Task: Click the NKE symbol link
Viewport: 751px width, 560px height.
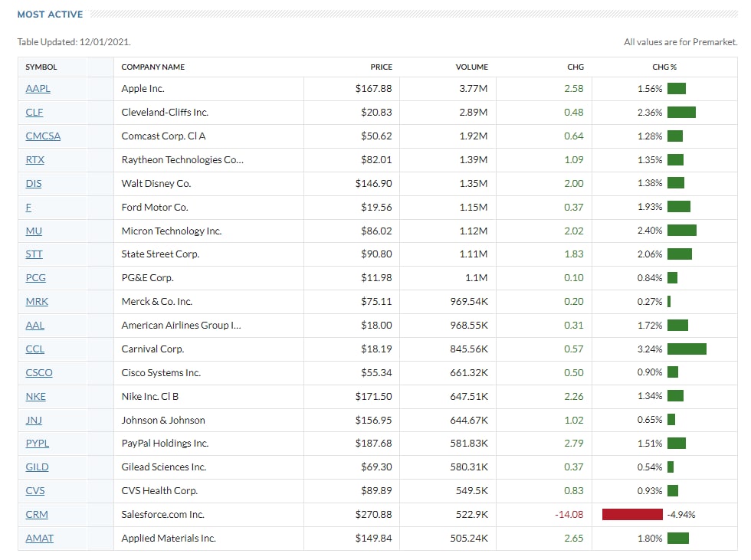Action: pos(35,396)
